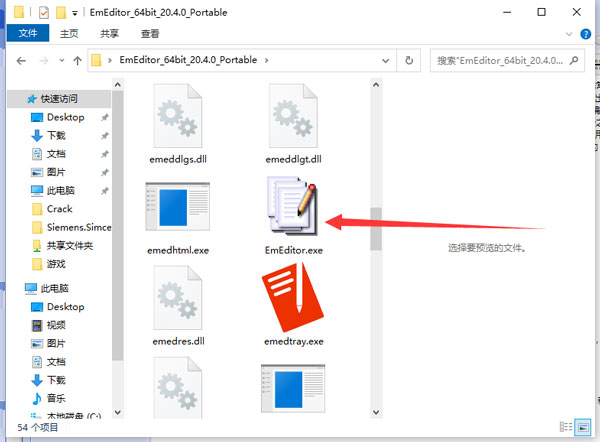The height and width of the screenshot is (442, 600).
Task: Click EmEditor_64bit_20.4.0_Portable breadcrumb in address bar
Action: click(x=188, y=60)
